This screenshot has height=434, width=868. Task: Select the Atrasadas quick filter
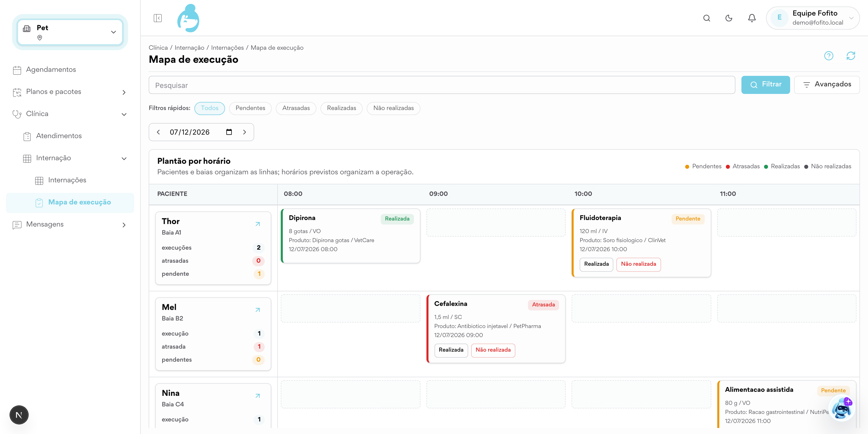point(296,108)
